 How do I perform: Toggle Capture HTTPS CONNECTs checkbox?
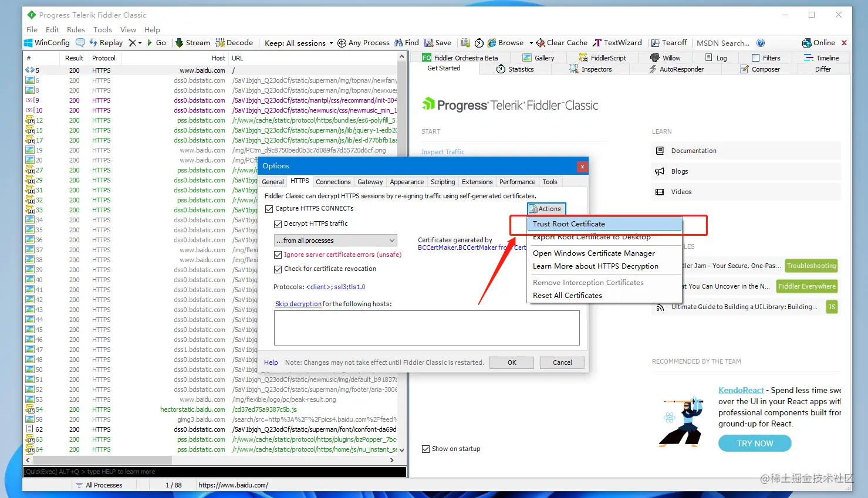tap(269, 209)
